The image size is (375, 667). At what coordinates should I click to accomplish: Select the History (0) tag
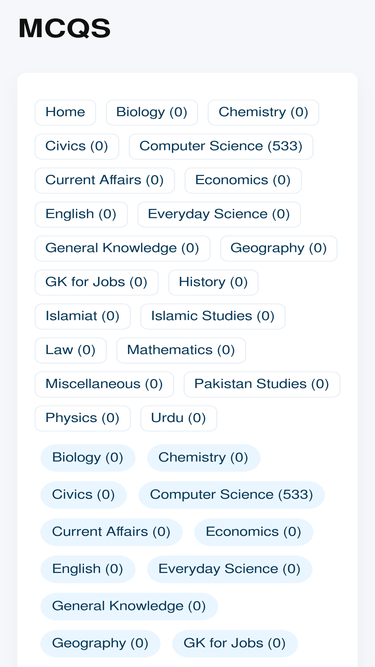click(x=213, y=282)
